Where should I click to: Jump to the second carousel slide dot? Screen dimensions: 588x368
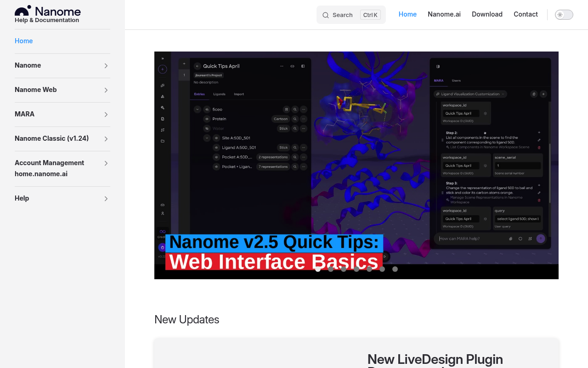(x=331, y=269)
